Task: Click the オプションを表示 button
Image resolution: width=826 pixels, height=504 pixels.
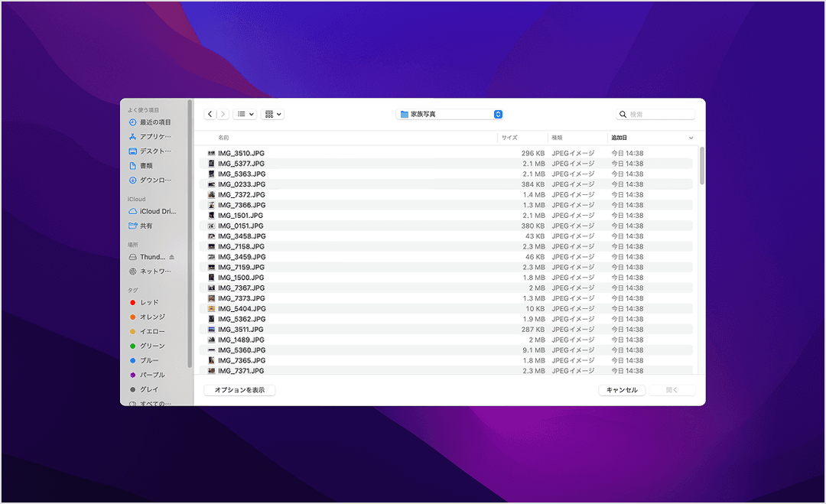Action: tap(239, 390)
